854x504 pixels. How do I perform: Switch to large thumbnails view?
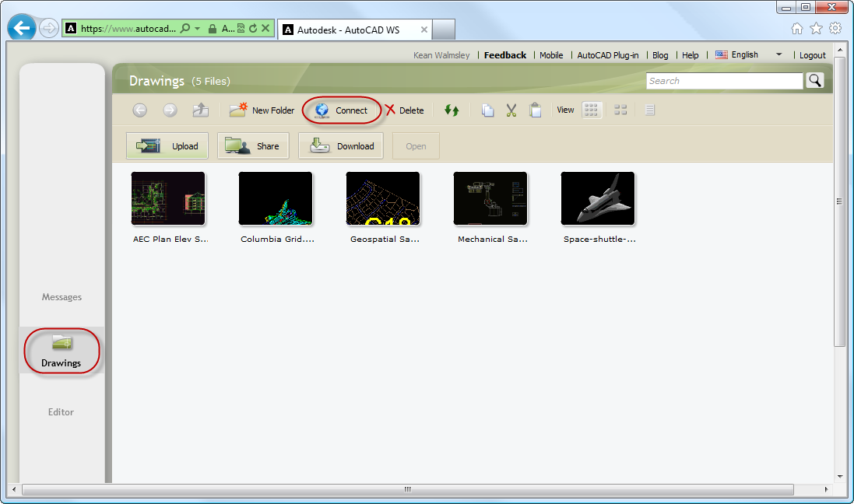pyautogui.click(x=620, y=110)
